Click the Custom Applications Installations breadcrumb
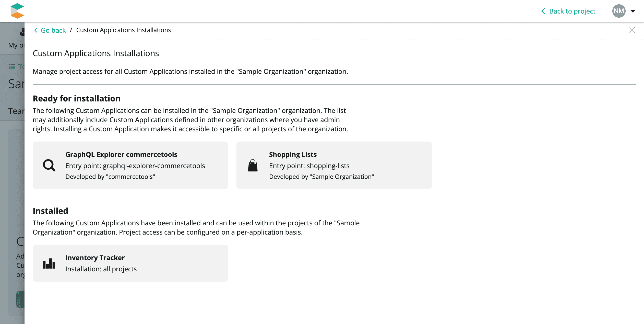The image size is (644, 324). tap(123, 30)
